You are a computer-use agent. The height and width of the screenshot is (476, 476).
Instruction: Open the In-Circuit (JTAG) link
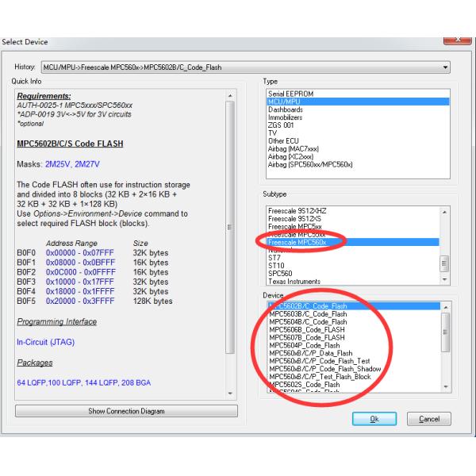tap(48, 342)
